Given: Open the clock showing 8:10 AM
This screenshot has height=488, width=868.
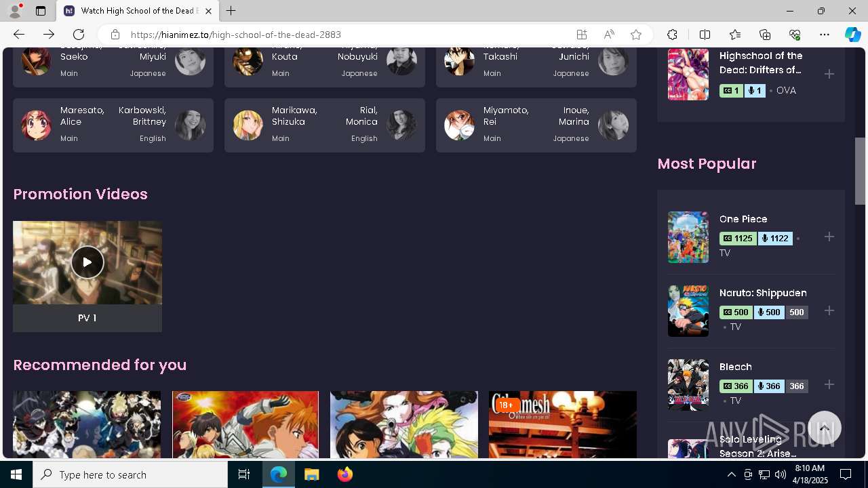Looking at the screenshot, I should pyautogui.click(x=810, y=474).
